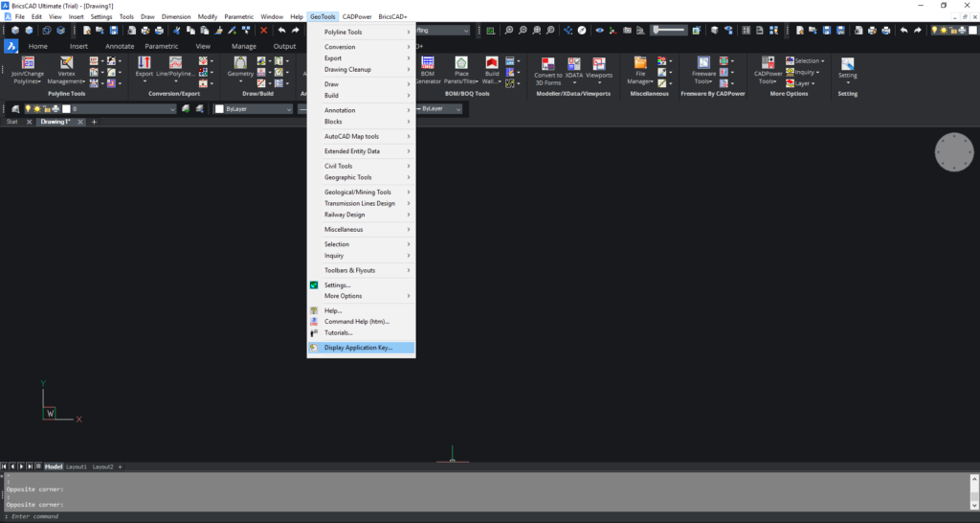Click the Viewports tool icon
This screenshot has width=980, height=523.
pos(599,64)
